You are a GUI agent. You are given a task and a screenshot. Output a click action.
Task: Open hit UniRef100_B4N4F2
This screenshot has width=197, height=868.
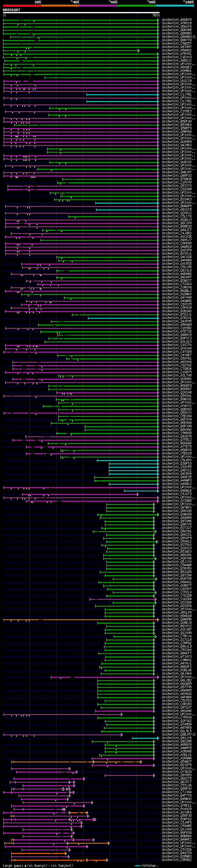click(x=177, y=840)
